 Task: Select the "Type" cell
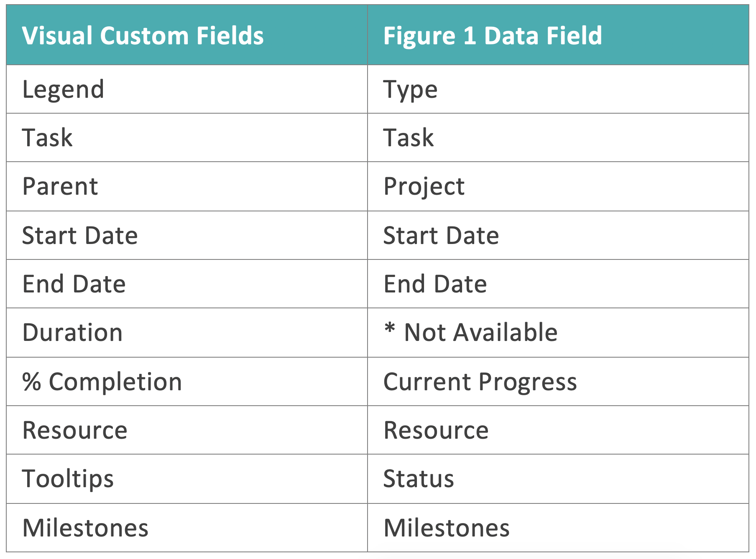pyautogui.click(x=410, y=89)
